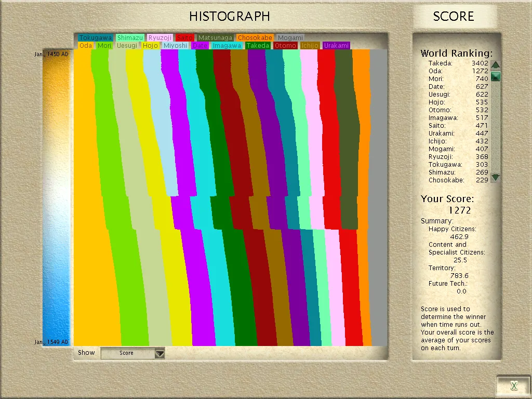Click the Takeda green legend label
The height and width of the screenshot is (399, 532).
pos(258,46)
